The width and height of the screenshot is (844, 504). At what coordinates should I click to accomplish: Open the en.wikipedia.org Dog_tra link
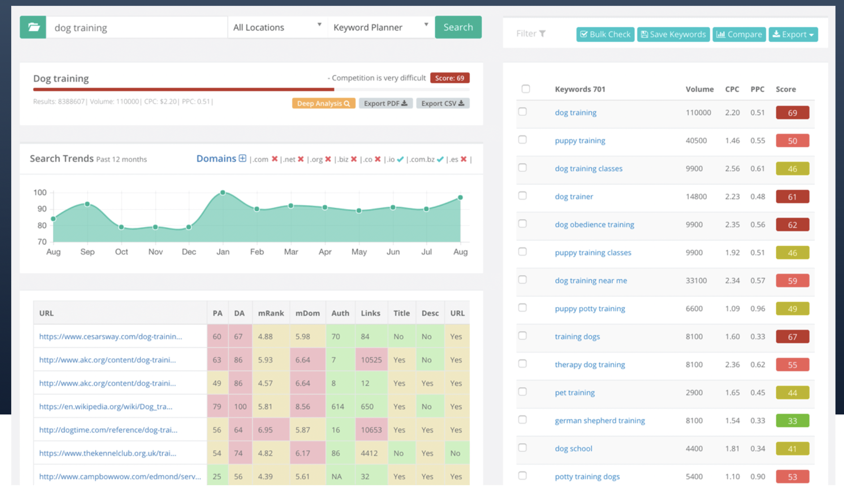click(106, 406)
